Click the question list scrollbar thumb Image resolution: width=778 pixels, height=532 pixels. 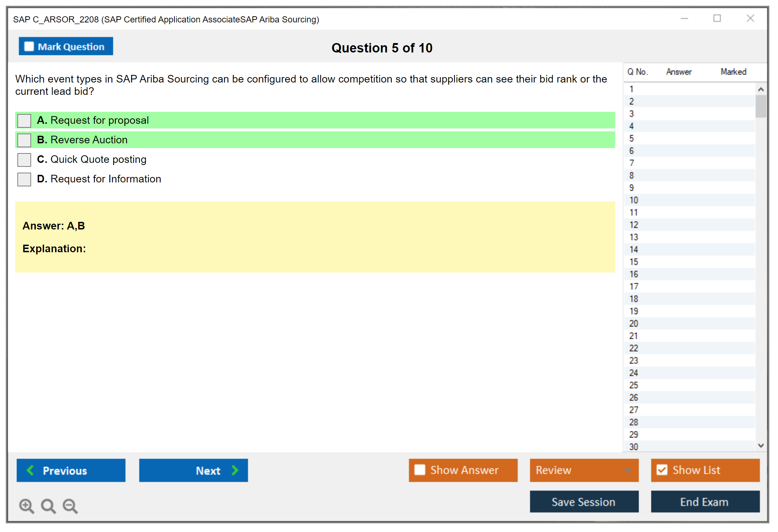(761, 106)
